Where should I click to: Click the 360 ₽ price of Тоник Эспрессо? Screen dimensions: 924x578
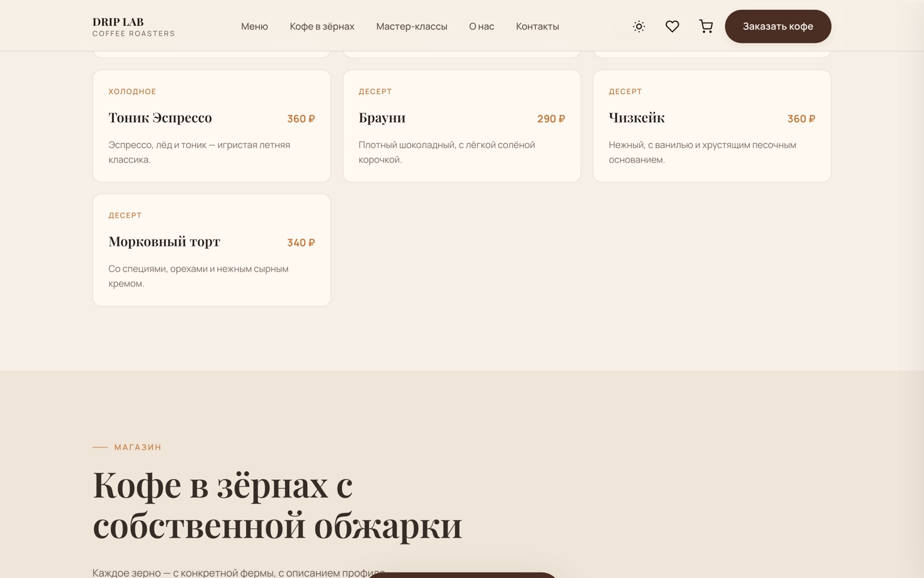point(301,118)
